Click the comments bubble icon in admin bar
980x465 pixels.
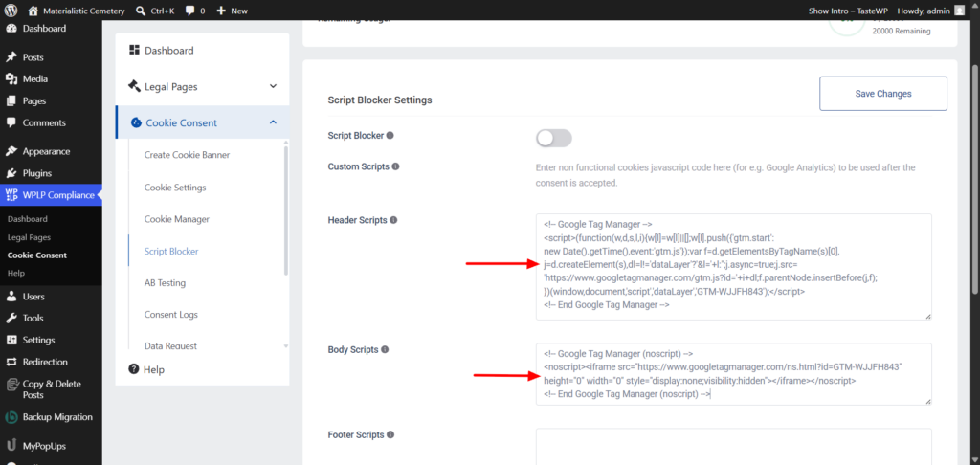click(x=189, y=11)
